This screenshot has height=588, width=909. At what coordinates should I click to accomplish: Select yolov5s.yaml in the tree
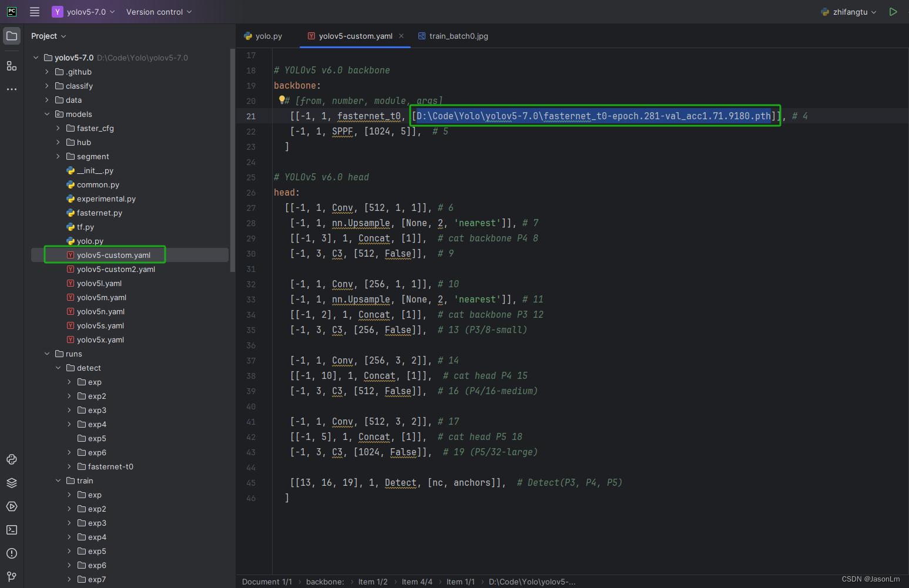click(x=100, y=325)
